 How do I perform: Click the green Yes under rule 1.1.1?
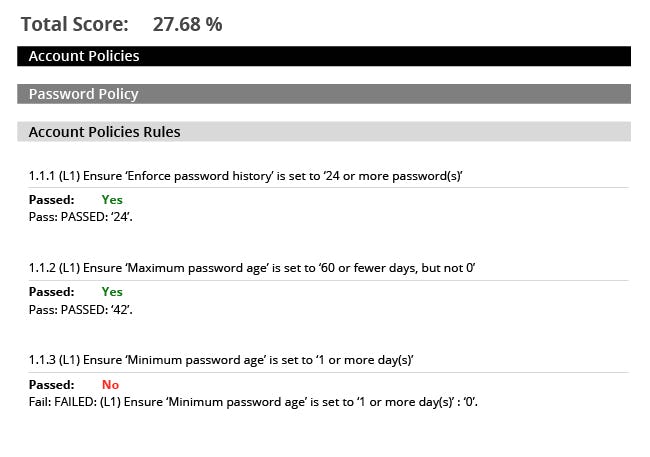112,200
